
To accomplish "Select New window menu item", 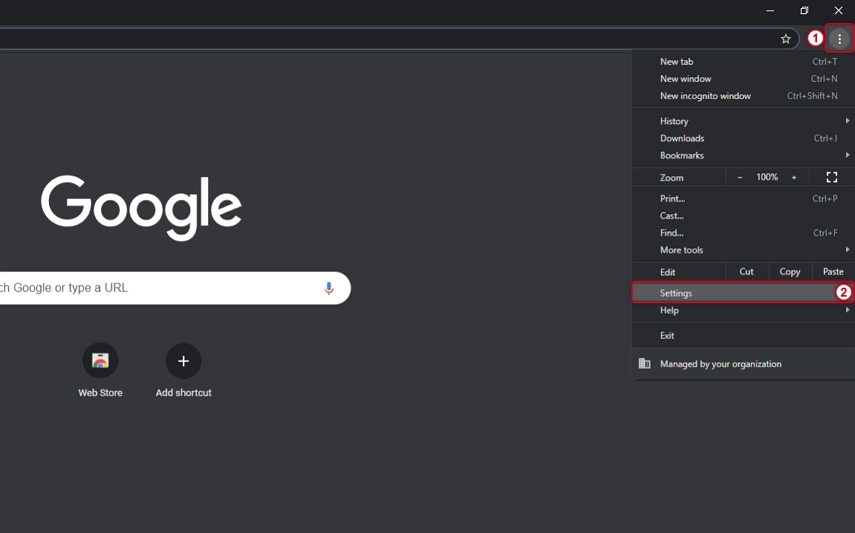I will 743,79.
